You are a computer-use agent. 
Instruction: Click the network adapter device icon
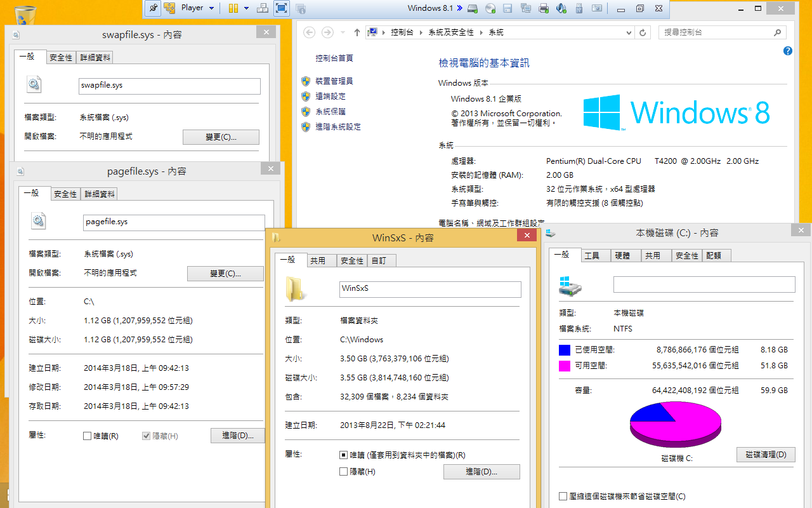(x=525, y=8)
